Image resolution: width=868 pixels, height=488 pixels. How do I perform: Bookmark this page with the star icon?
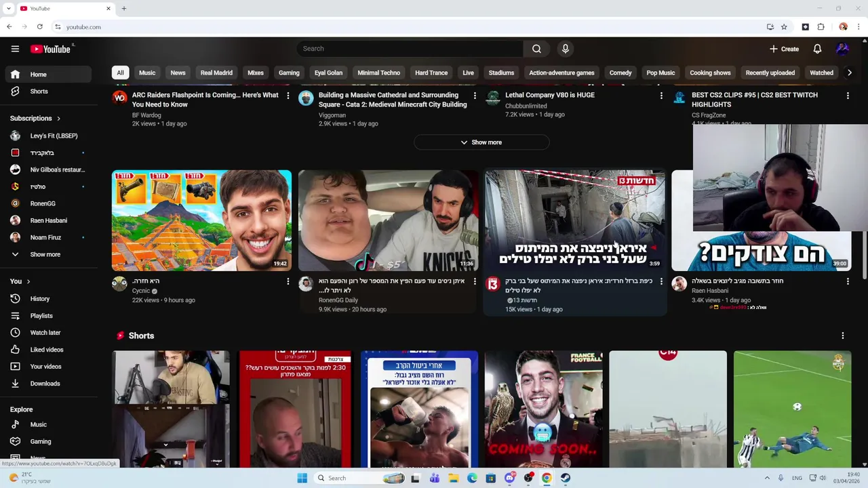pos(784,27)
